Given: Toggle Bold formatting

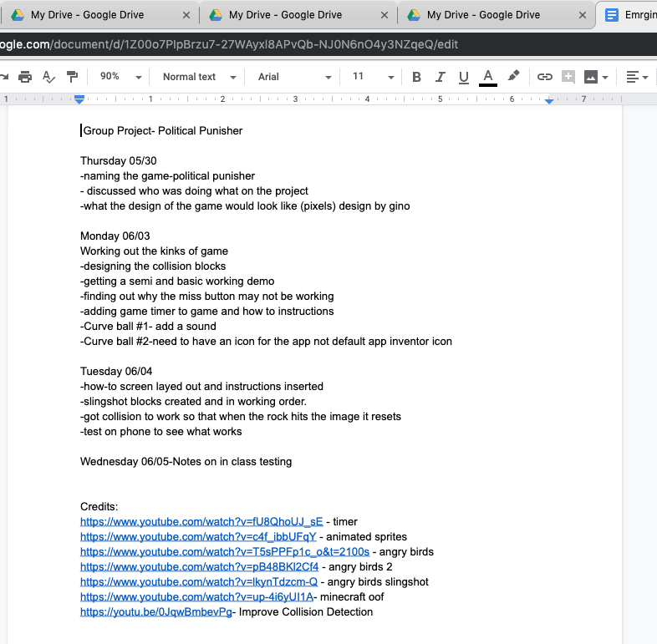Looking at the screenshot, I should 416,77.
